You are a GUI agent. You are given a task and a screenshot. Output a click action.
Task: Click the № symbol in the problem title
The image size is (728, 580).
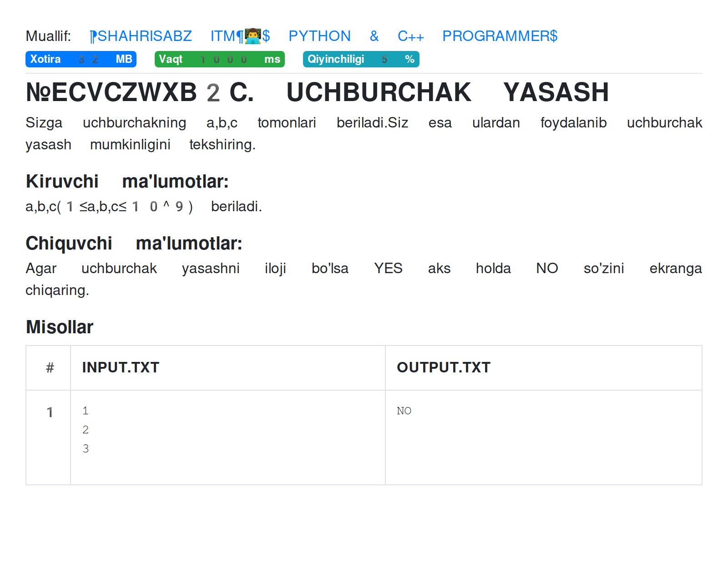tap(39, 92)
